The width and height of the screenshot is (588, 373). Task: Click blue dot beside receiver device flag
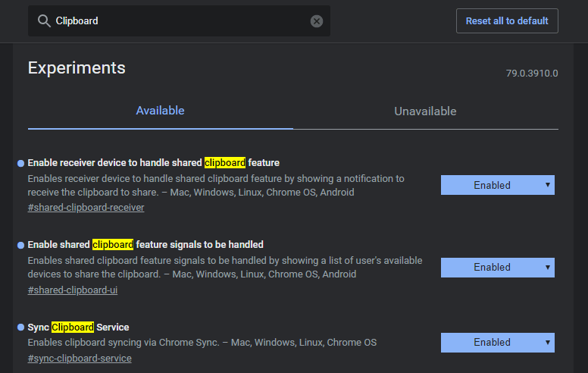click(x=20, y=163)
